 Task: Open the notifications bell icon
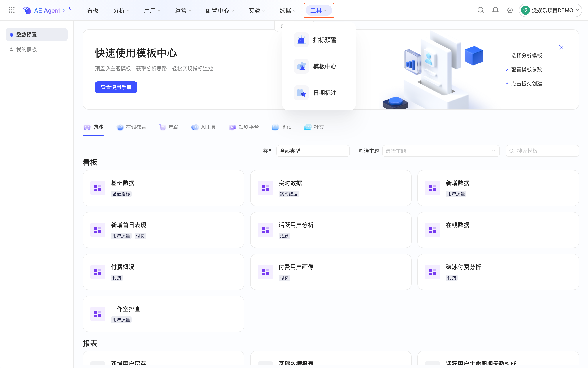pyautogui.click(x=495, y=10)
